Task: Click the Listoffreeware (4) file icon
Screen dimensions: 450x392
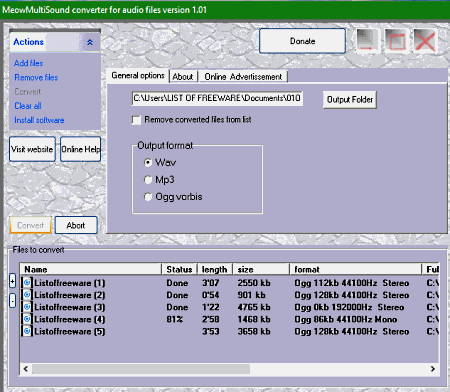Action: (27, 319)
